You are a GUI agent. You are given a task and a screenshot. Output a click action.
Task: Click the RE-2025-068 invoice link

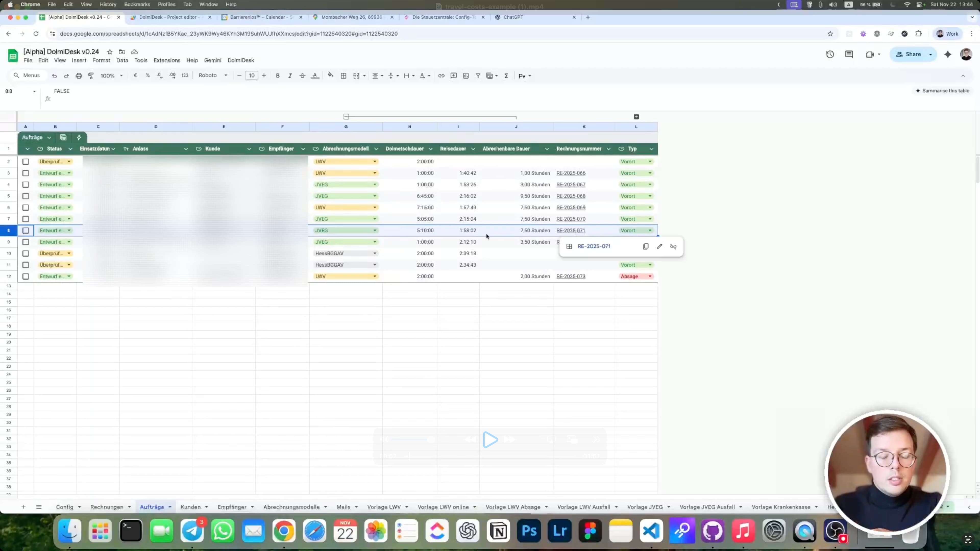click(571, 196)
